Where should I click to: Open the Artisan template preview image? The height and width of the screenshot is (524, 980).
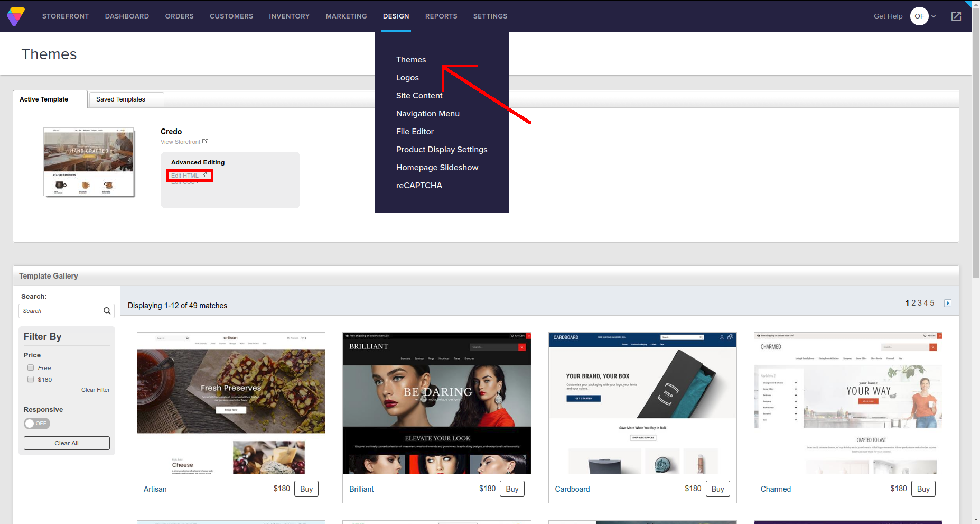pos(231,403)
